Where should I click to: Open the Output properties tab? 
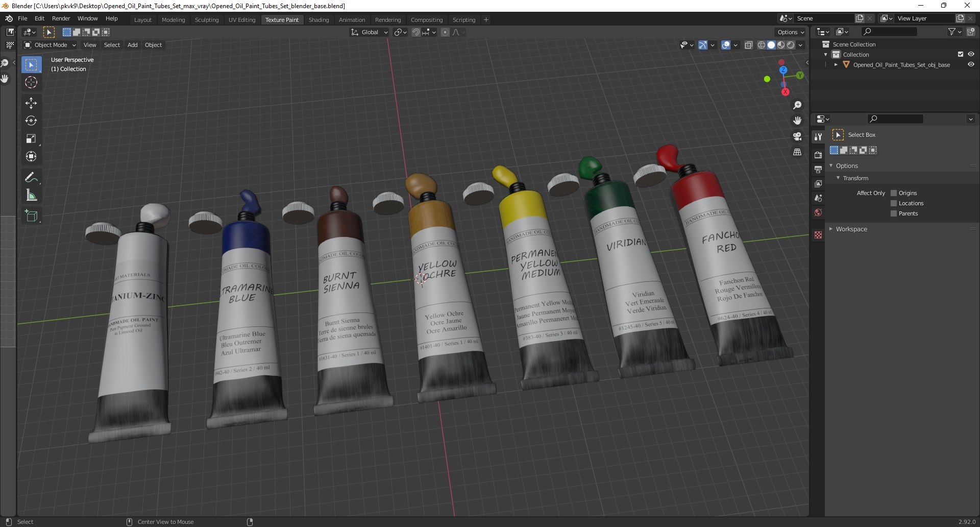[x=818, y=169]
